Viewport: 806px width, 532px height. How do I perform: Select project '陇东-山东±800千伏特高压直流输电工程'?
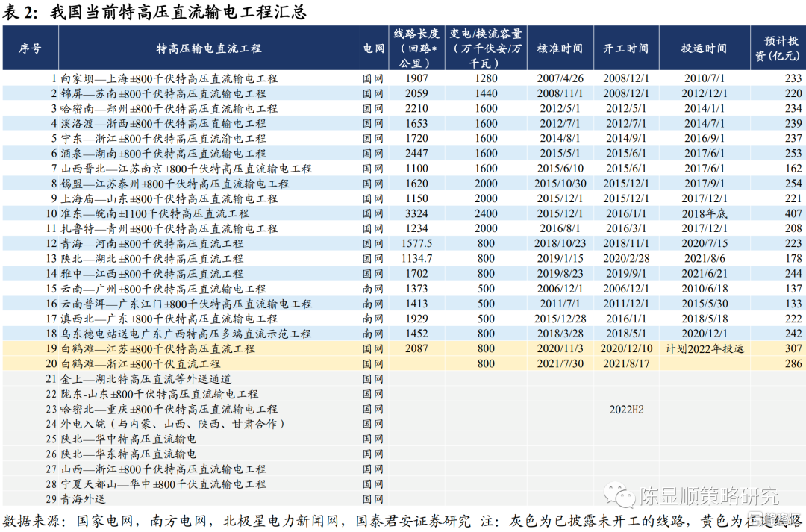click(160, 394)
